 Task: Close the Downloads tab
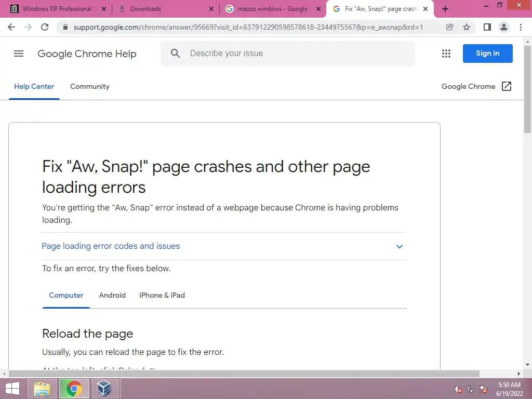pos(211,9)
